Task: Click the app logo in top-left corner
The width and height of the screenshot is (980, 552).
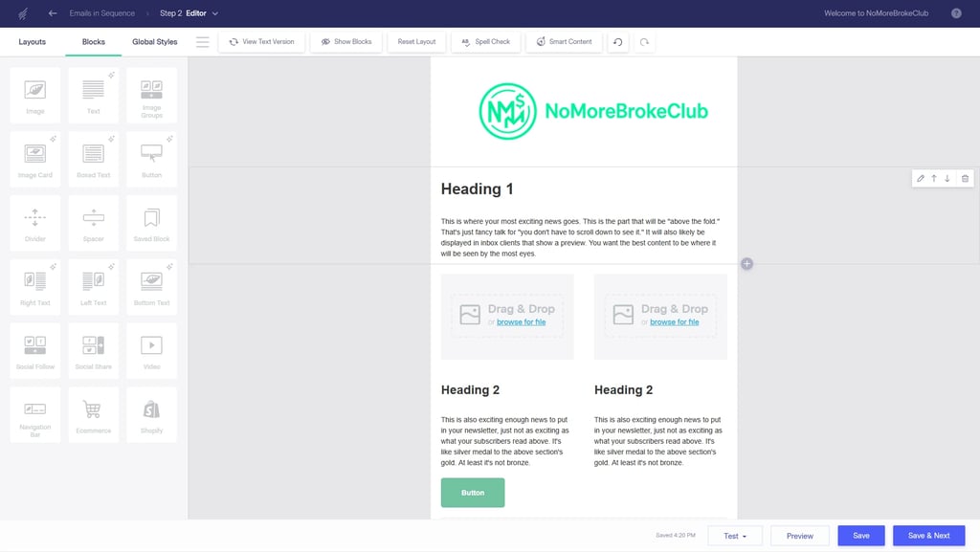Action: pyautogui.click(x=23, y=13)
